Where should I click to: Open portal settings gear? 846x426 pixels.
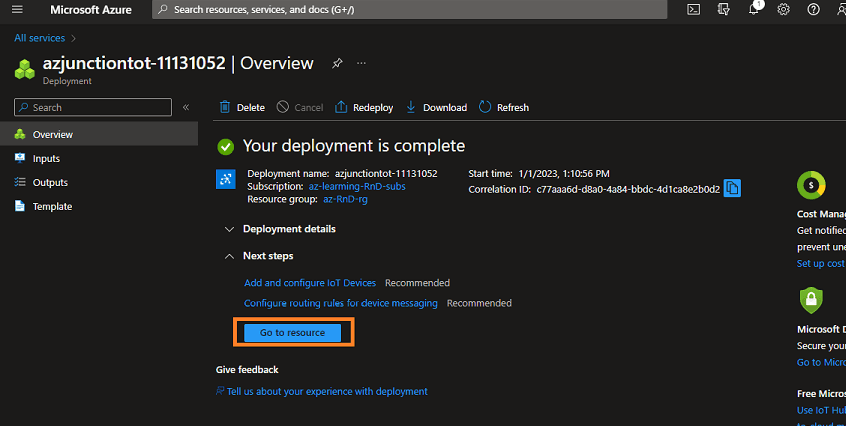(783, 9)
